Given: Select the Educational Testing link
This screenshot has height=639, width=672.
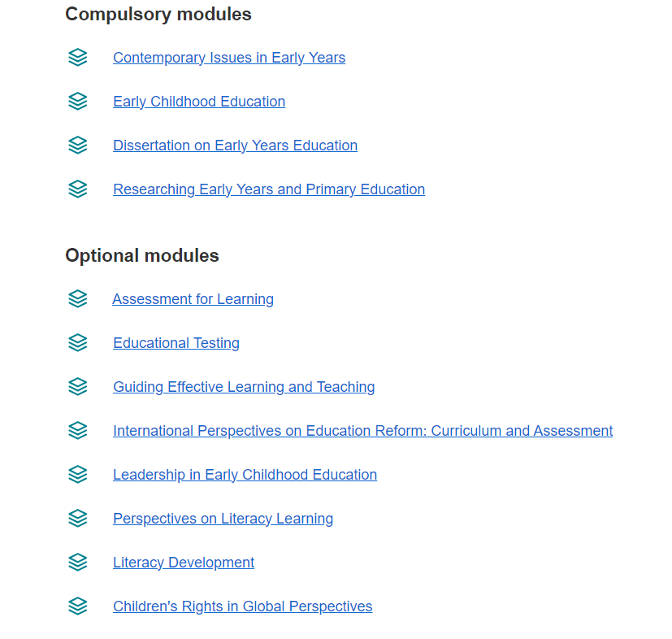Looking at the screenshot, I should pyautogui.click(x=176, y=343).
